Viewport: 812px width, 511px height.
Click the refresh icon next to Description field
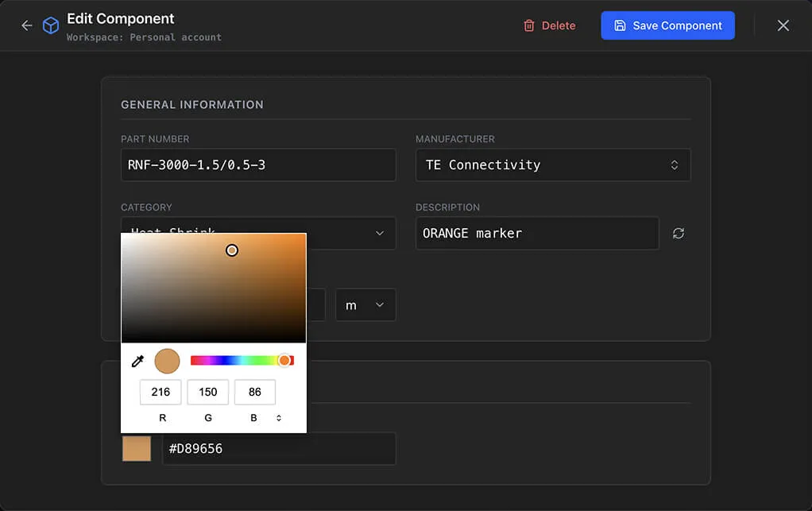(678, 233)
